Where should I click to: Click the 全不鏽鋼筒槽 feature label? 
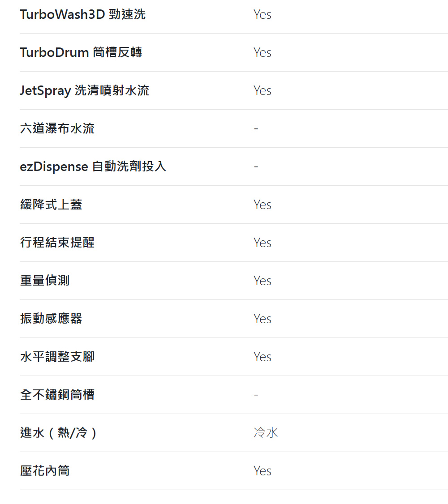pyautogui.click(x=57, y=395)
